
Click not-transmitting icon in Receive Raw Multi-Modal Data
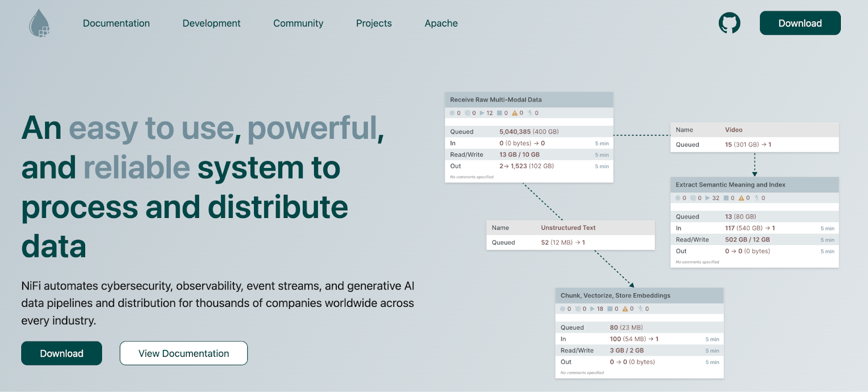pos(467,113)
